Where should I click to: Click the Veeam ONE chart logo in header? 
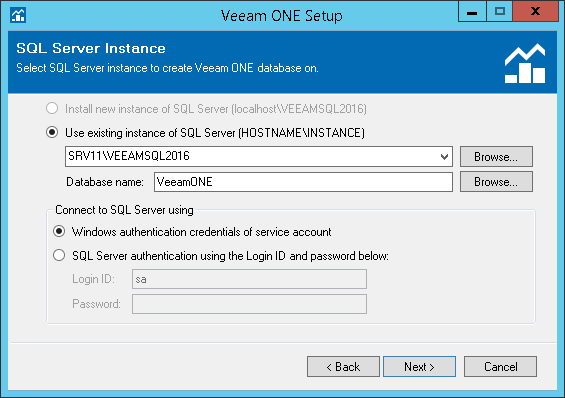(x=525, y=64)
